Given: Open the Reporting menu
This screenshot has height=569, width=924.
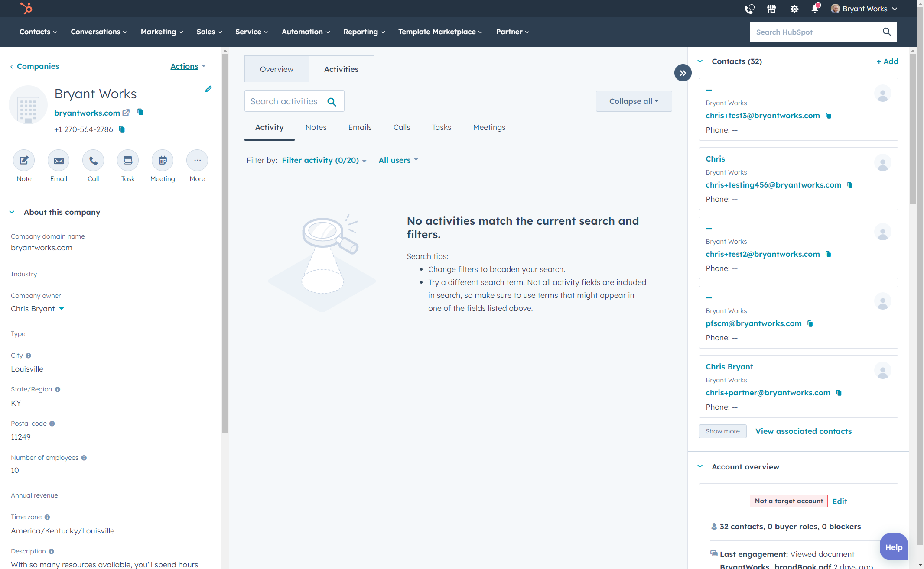Looking at the screenshot, I should point(364,32).
